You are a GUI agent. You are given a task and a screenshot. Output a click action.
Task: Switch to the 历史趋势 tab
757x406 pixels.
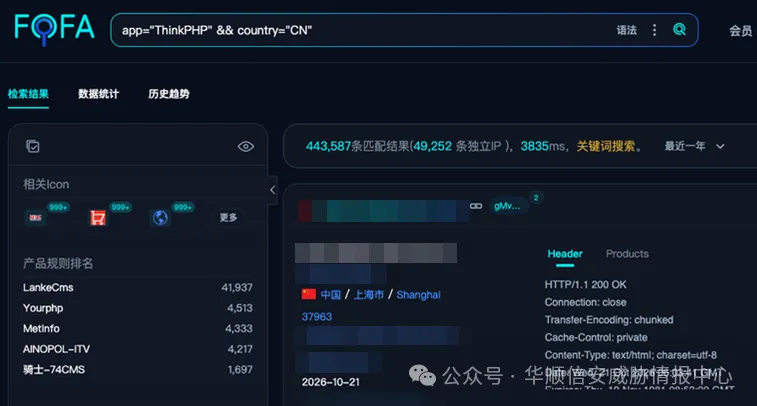169,94
